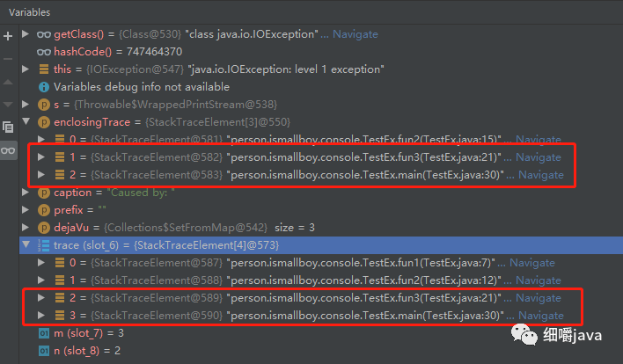Click the New Watch plus icon
Image resolution: width=623 pixels, height=364 pixels.
tap(9, 36)
